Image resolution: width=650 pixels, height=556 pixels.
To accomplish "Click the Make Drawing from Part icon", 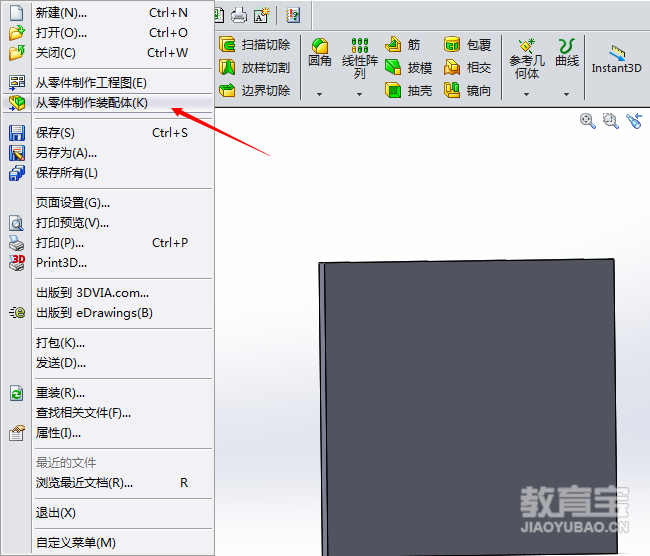I will pos(17,83).
